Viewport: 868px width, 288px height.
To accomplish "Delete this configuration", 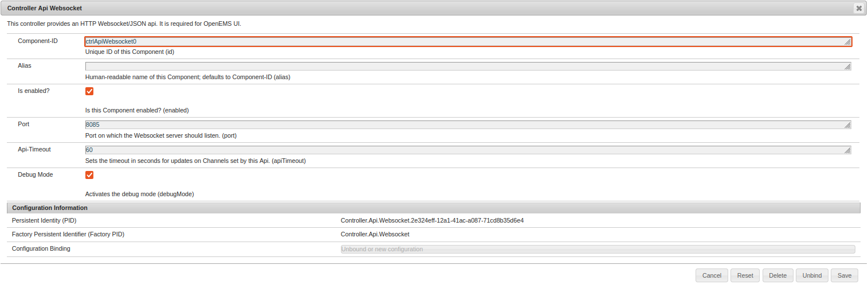I will [777, 275].
